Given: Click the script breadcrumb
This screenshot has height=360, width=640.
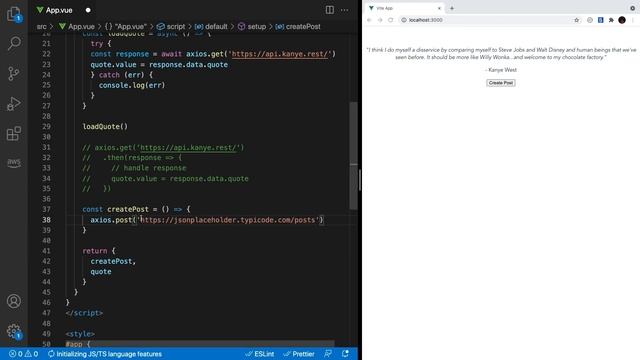Looking at the screenshot, I should tap(171, 27).
